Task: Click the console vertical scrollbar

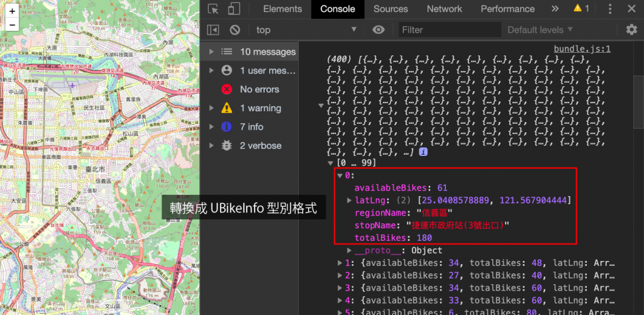Action: [638, 102]
